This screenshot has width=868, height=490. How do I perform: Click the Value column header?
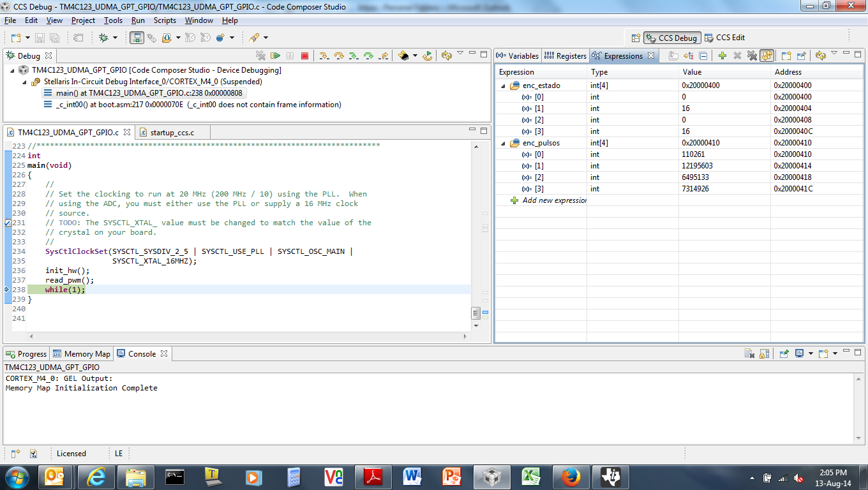click(724, 72)
